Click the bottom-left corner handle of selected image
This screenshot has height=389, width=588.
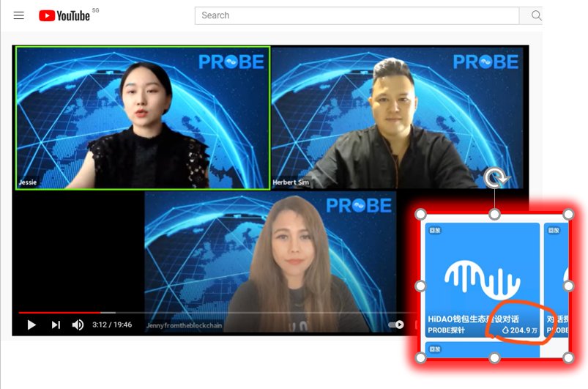[x=421, y=358]
